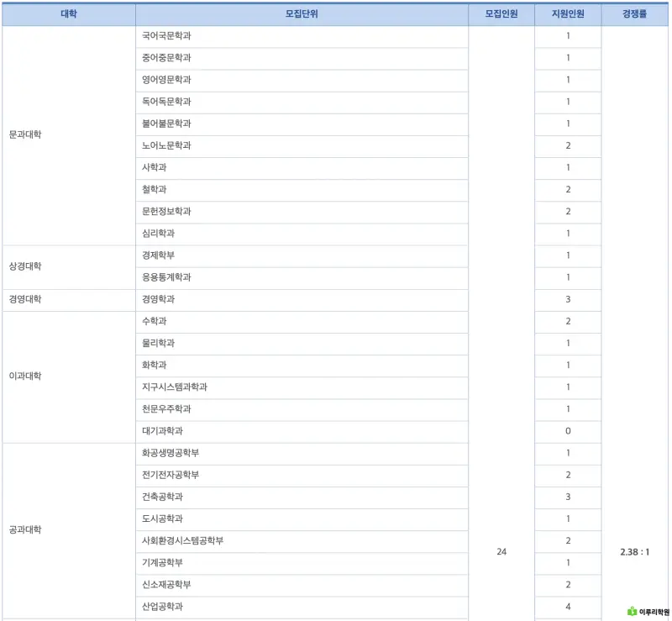Click the 철학과 department name
This screenshot has height=621, width=672.
pyautogui.click(x=155, y=190)
